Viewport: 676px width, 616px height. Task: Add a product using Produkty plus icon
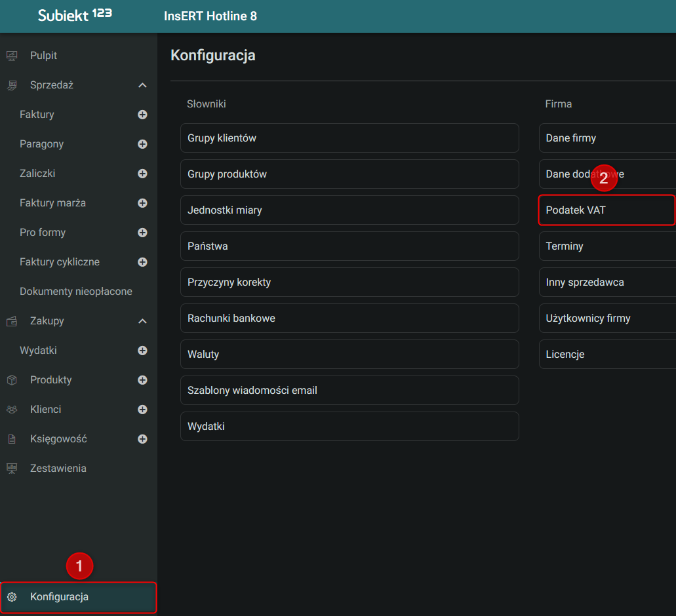click(142, 380)
